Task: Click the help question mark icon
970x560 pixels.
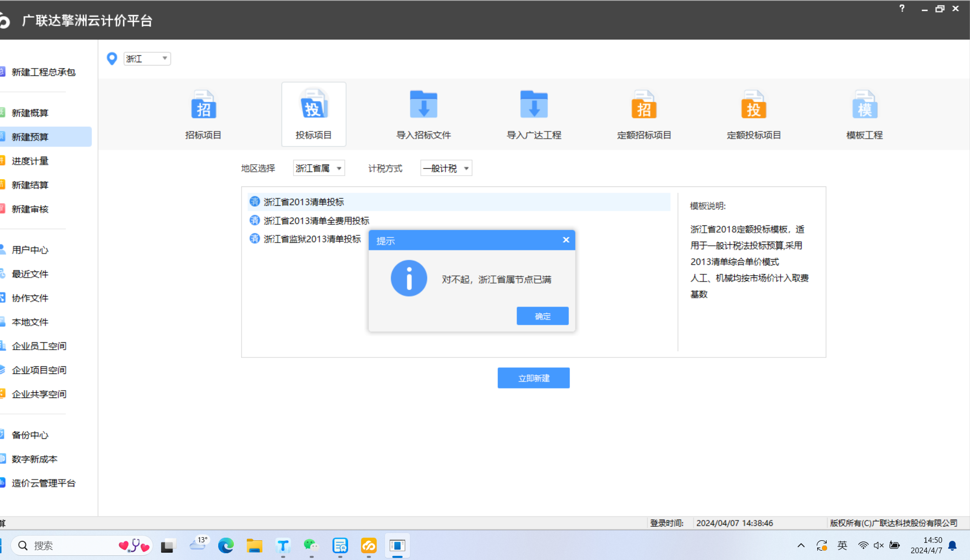Action: coord(902,8)
